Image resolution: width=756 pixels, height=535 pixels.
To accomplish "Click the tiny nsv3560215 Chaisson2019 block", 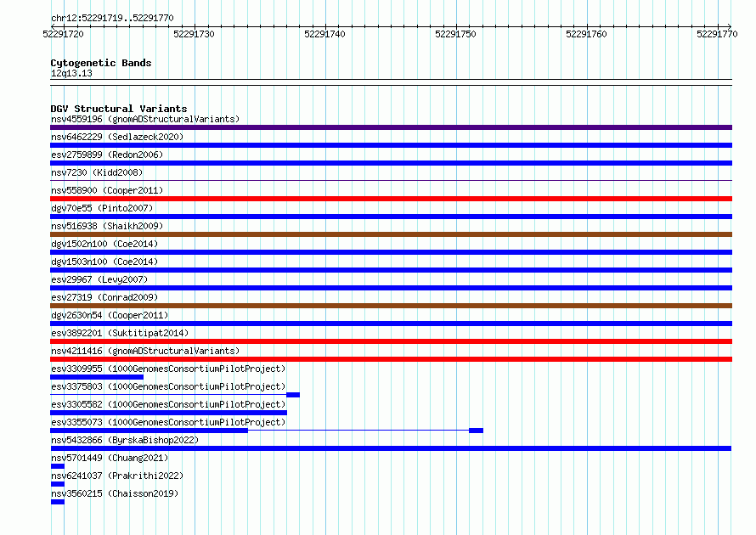I will coord(58,502).
